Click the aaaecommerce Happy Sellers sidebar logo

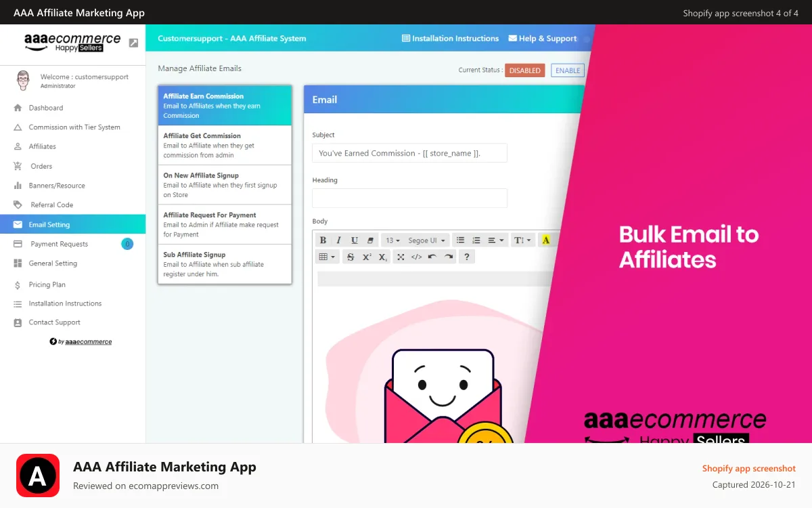(x=72, y=43)
